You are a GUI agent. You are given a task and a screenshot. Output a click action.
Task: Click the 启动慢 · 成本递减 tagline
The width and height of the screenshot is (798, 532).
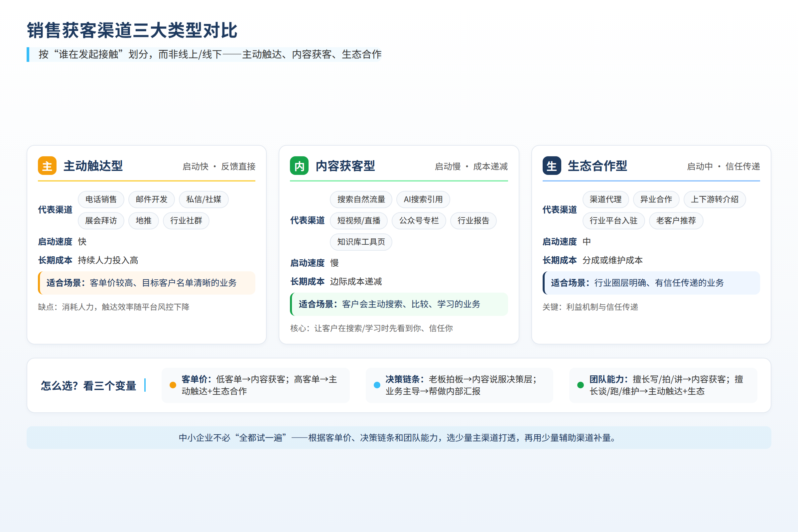pyautogui.click(x=471, y=167)
